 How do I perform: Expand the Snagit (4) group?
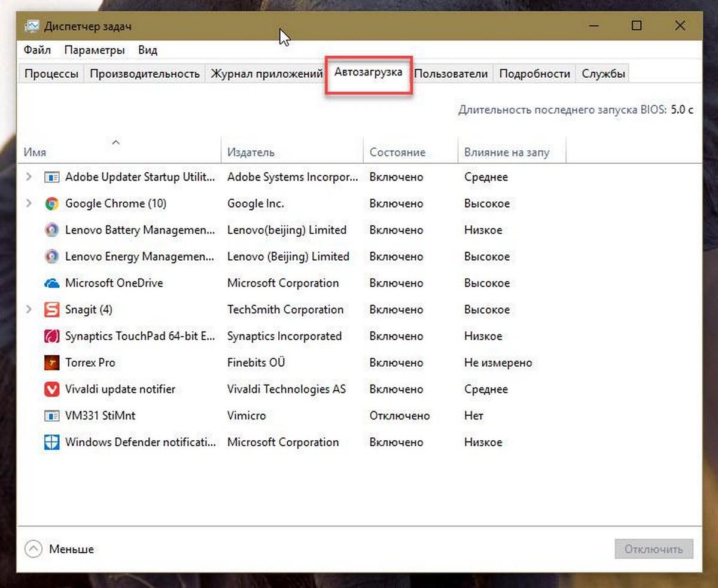(x=29, y=310)
